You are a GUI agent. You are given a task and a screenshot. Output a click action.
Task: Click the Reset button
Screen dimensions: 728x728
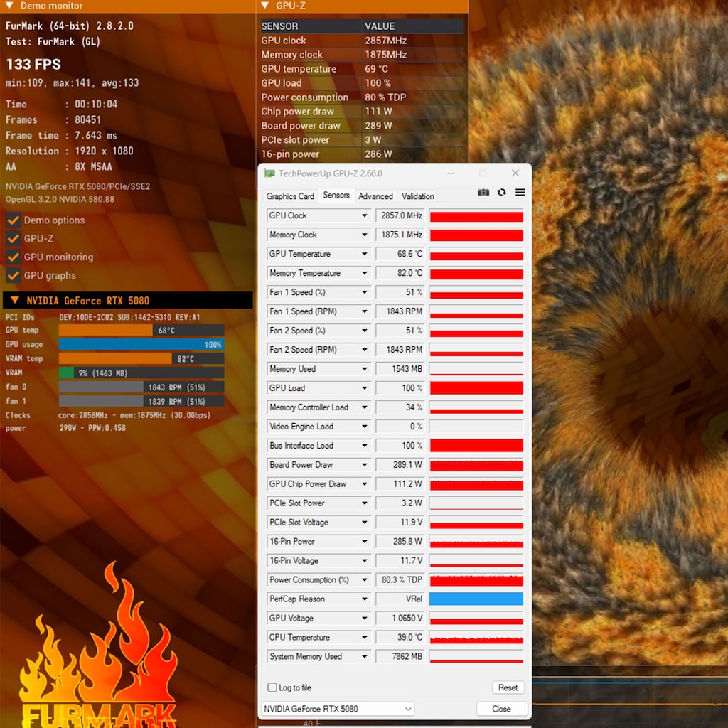point(508,687)
